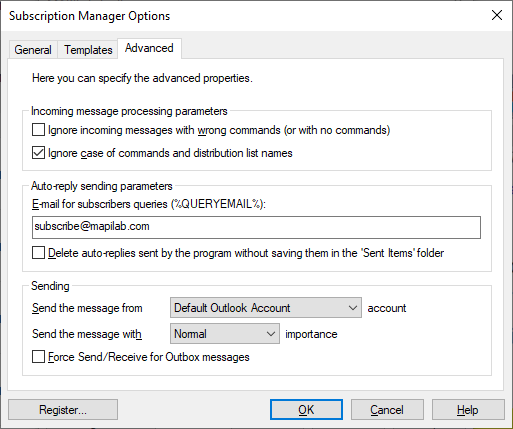Open Help for this dialog
Viewport: 513px width, 429px height.
pyautogui.click(x=468, y=410)
